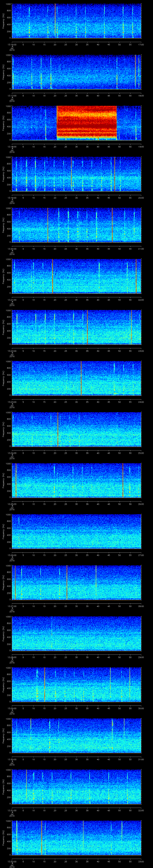Viewport: 153px width, 868px height.
Task: Click the 22:00 end time label
Action: click(x=141, y=300)
